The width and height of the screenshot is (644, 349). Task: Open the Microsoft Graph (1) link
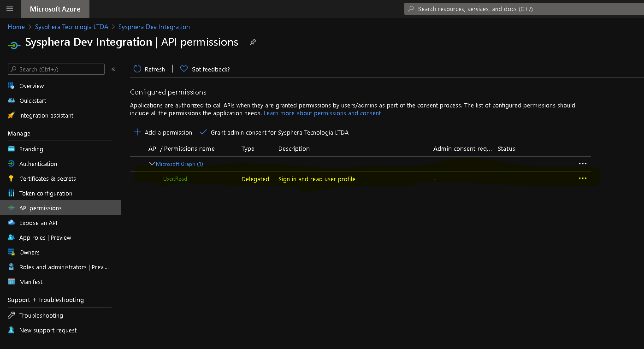click(179, 164)
